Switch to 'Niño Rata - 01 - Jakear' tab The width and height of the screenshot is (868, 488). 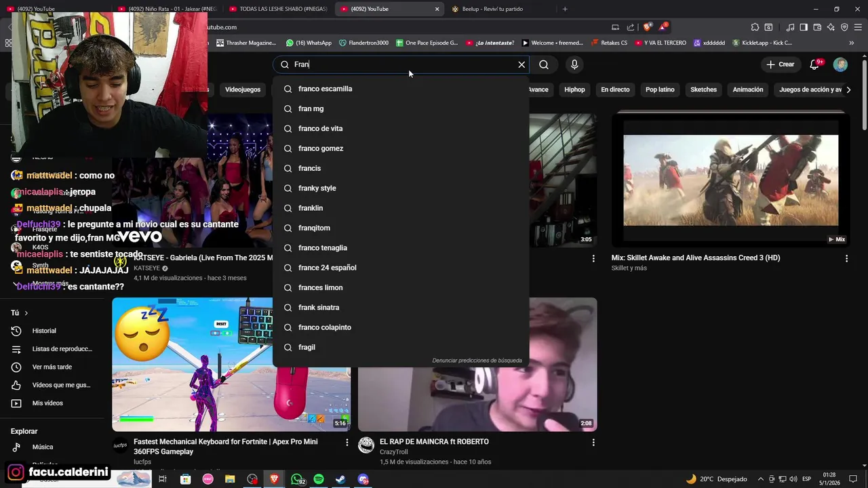click(x=167, y=9)
